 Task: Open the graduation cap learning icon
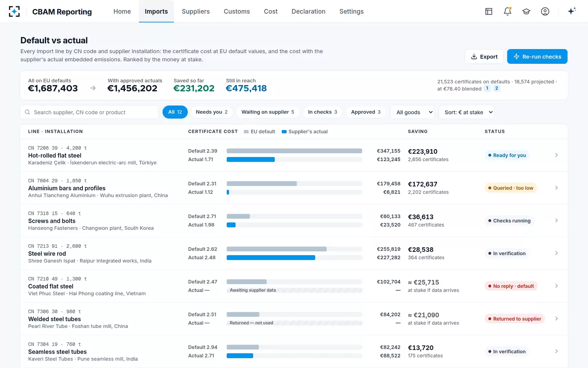[526, 11]
